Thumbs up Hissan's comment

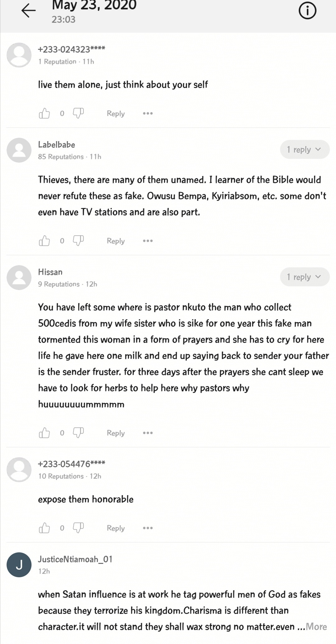44,433
